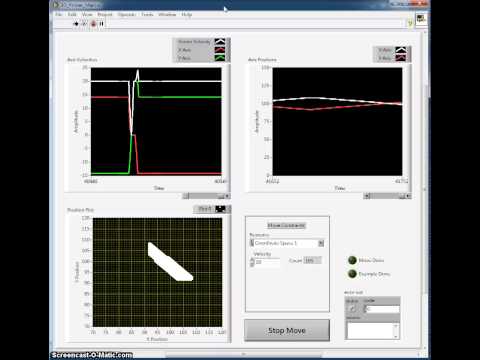Image resolution: width=480 pixels, height=360 pixels.
Task: Click the Move Done LED indicator
Action: click(352, 260)
